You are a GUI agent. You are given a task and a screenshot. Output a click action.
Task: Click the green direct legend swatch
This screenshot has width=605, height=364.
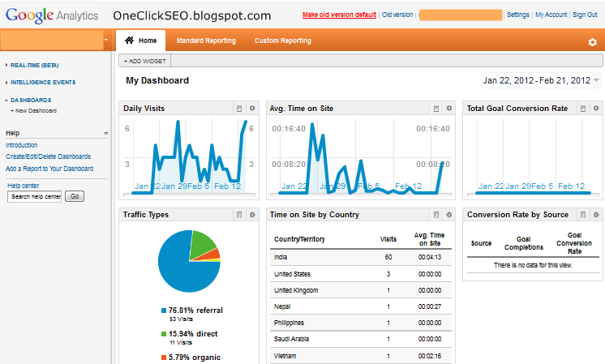(x=164, y=334)
